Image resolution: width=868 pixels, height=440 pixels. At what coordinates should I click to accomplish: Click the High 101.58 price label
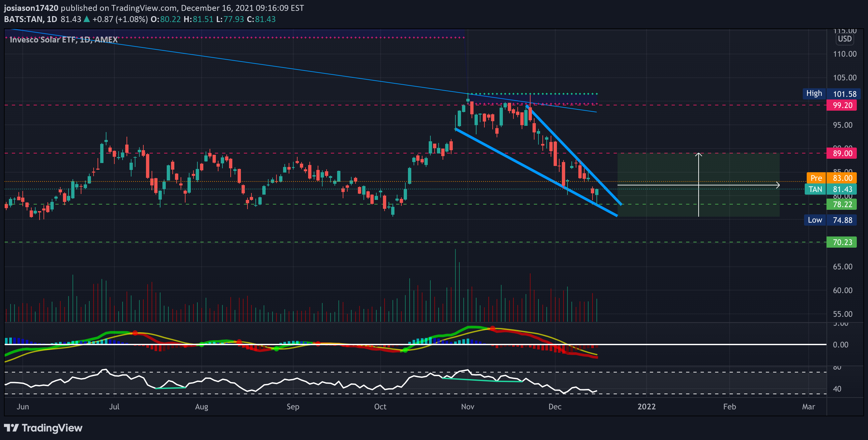pos(831,94)
